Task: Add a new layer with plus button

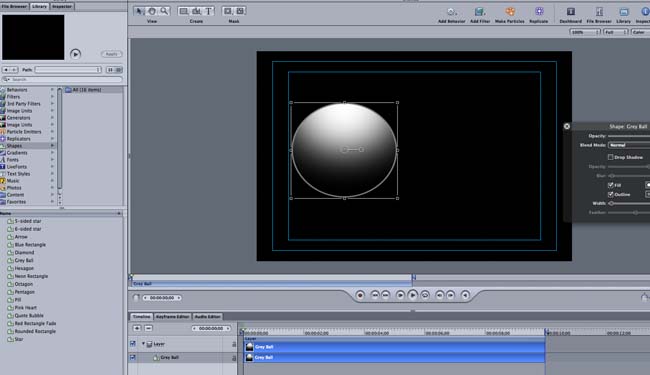Action: click(x=137, y=328)
